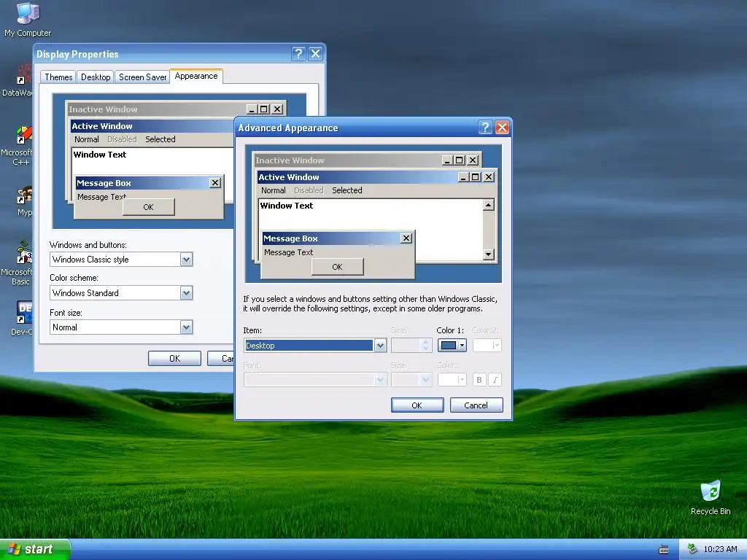Click Help button in Display Properties title bar
Image resolution: width=747 pixels, height=560 pixels.
[x=298, y=53]
